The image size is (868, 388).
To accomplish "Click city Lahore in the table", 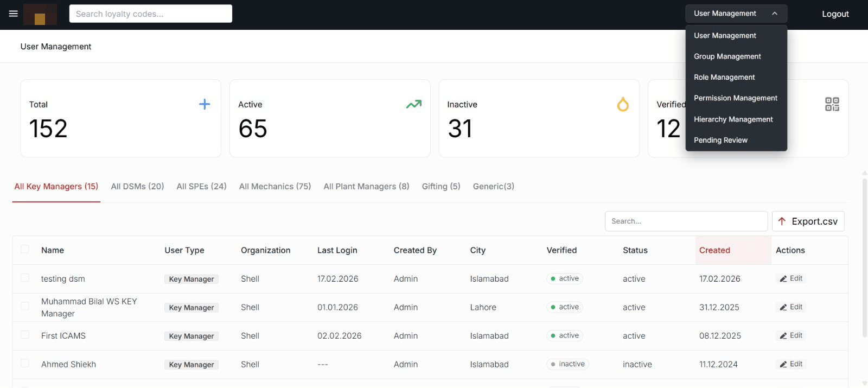I will tap(483, 308).
